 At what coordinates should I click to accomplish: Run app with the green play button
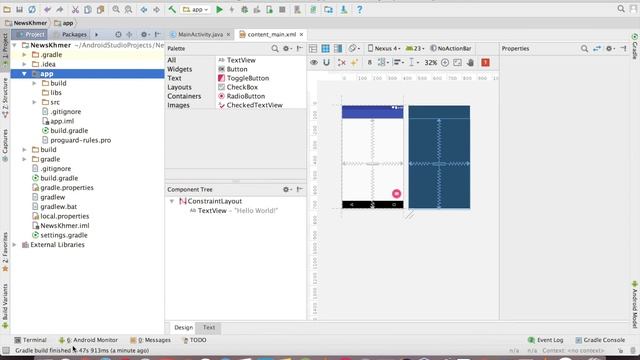coord(219,9)
